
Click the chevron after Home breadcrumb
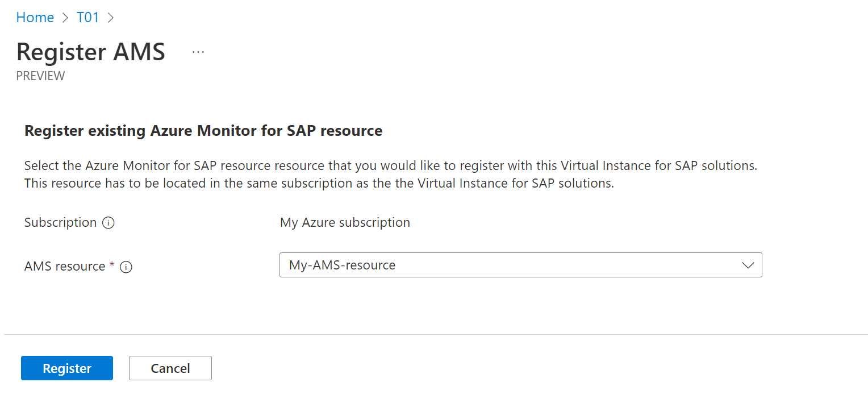(x=66, y=18)
